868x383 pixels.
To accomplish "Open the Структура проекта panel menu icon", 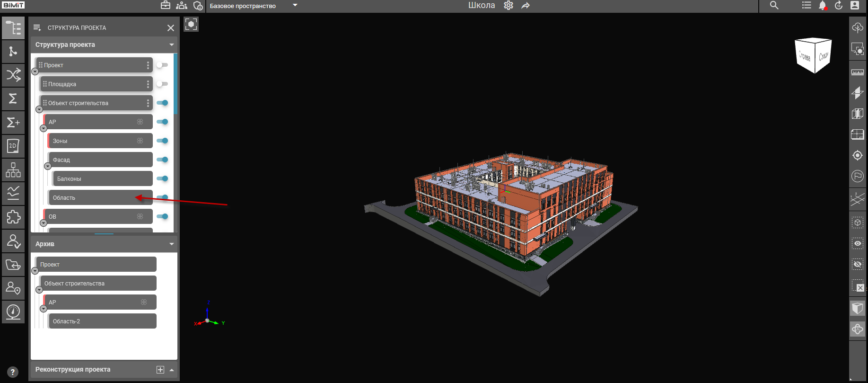I will click(x=37, y=28).
